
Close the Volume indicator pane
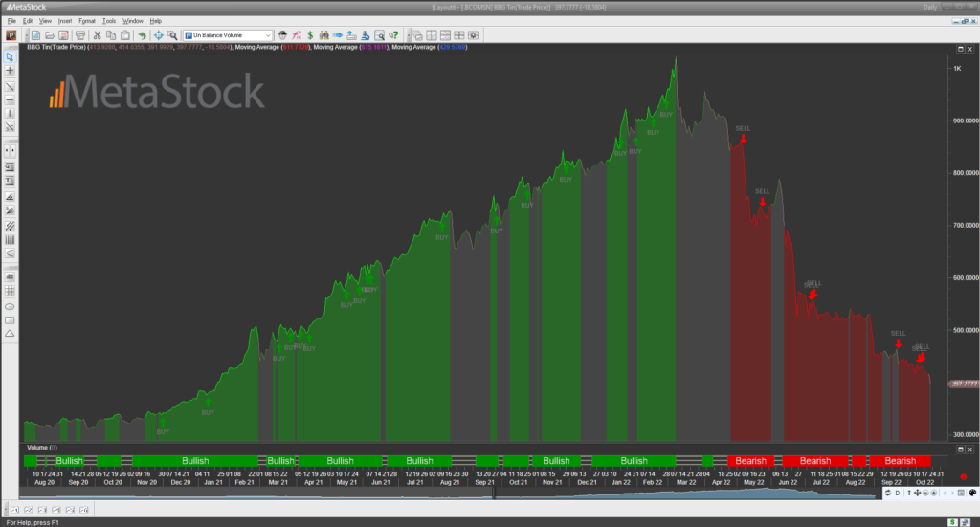coord(971,447)
